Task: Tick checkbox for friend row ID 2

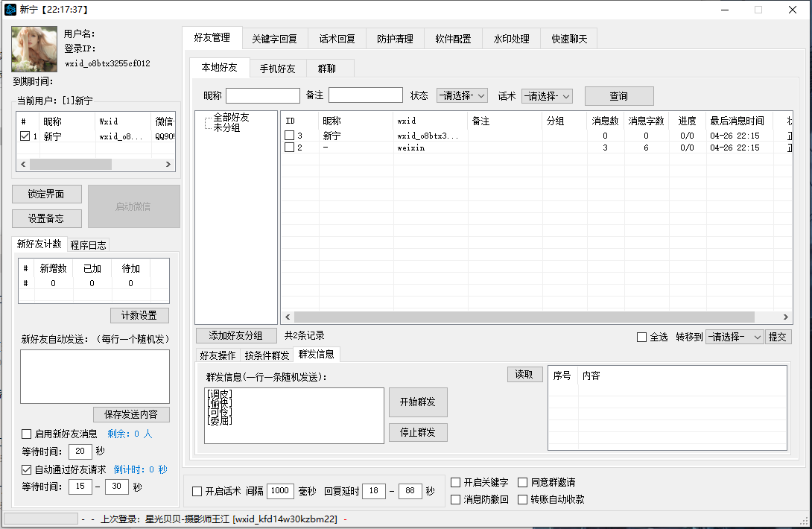Action: click(x=290, y=147)
